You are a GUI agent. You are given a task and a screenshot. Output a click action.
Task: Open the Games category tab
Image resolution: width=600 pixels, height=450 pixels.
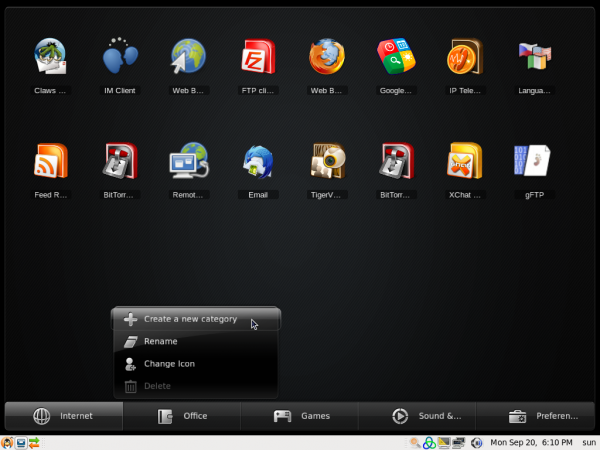point(300,416)
